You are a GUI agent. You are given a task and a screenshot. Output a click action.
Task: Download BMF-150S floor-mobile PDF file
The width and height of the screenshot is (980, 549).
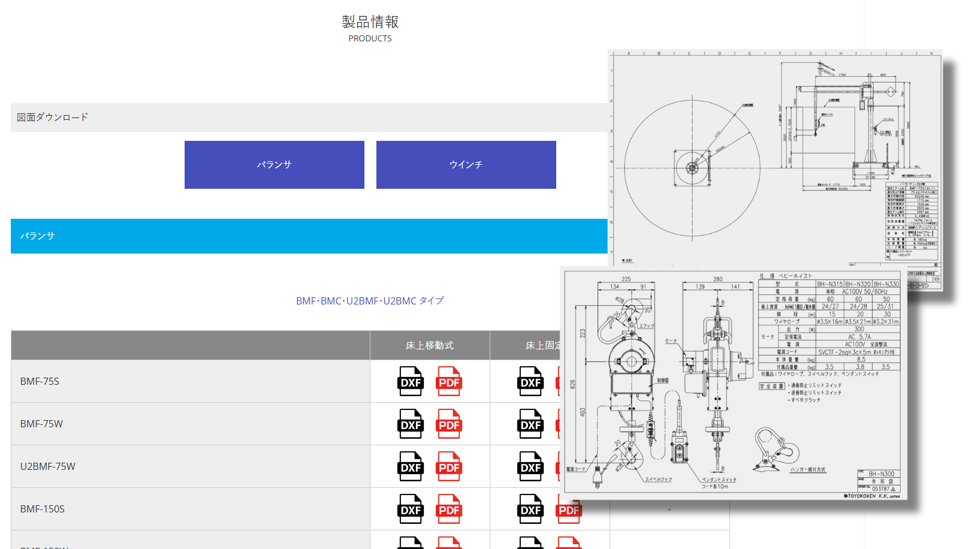point(449,509)
